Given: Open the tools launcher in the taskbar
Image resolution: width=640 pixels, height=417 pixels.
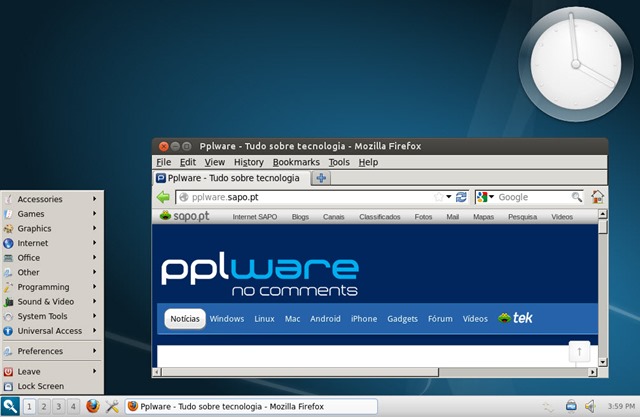Looking at the screenshot, I should pyautogui.click(x=112, y=406).
